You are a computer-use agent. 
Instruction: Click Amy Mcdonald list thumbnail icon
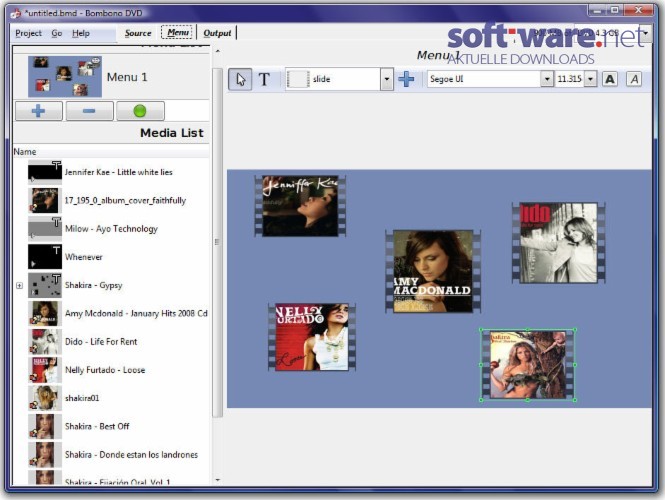coord(45,313)
